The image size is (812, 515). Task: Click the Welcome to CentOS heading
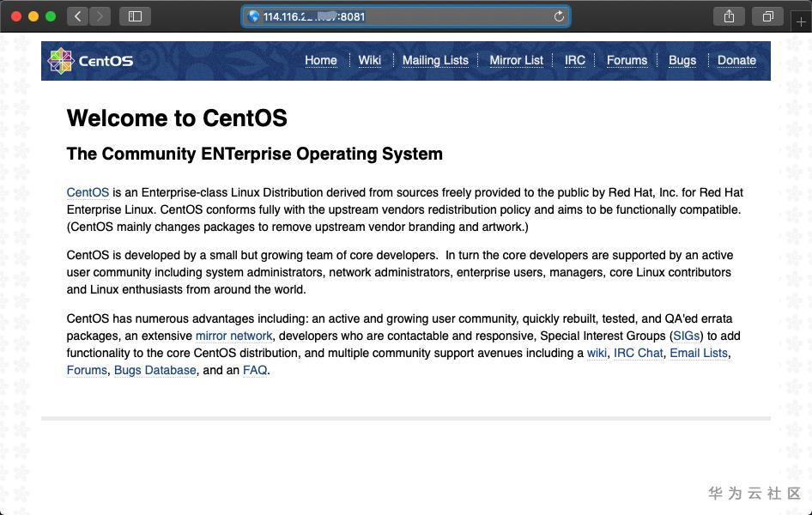[x=177, y=118]
